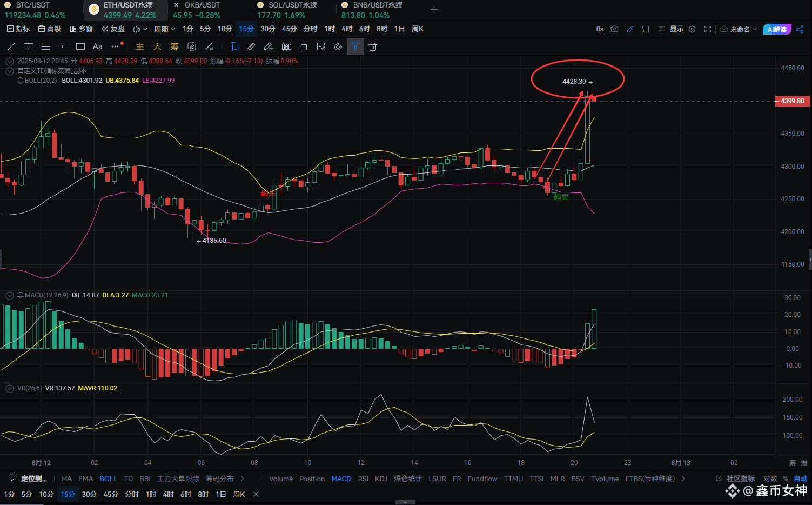Delete drawings with the trash icon

[x=373, y=46]
